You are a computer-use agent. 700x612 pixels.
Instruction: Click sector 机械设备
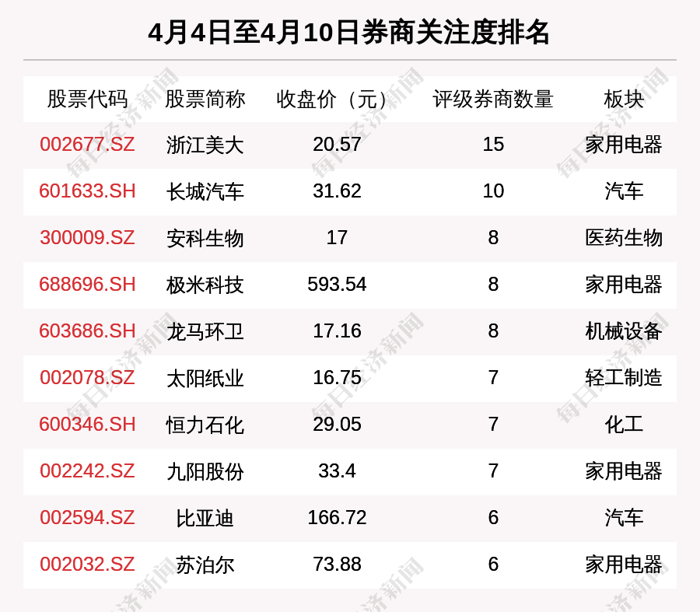pos(624,332)
